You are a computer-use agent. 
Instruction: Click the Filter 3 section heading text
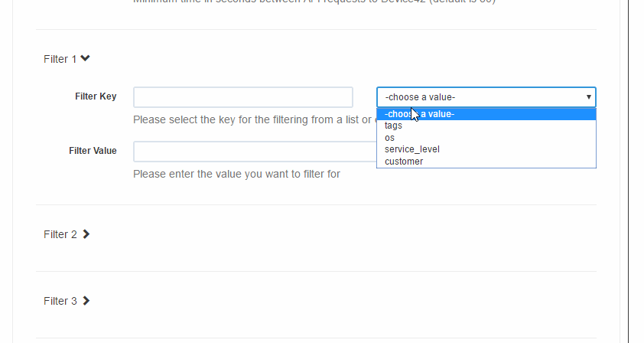(x=60, y=301)
